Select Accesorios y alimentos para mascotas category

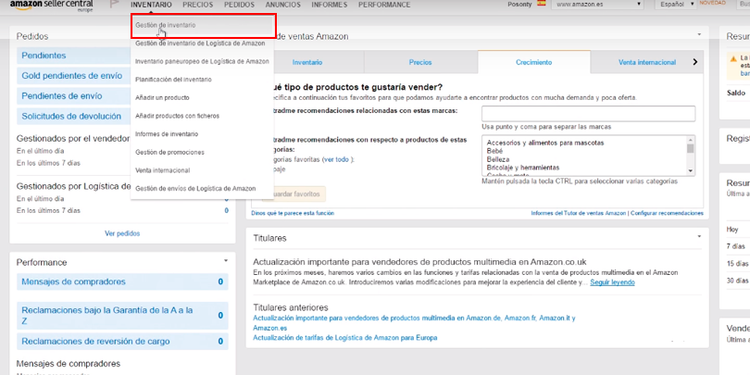pyautogui.click(x=545, y=143)
